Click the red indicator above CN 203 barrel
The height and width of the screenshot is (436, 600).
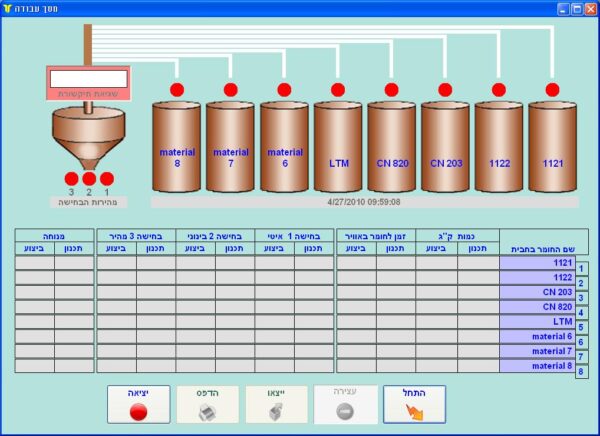445,90
